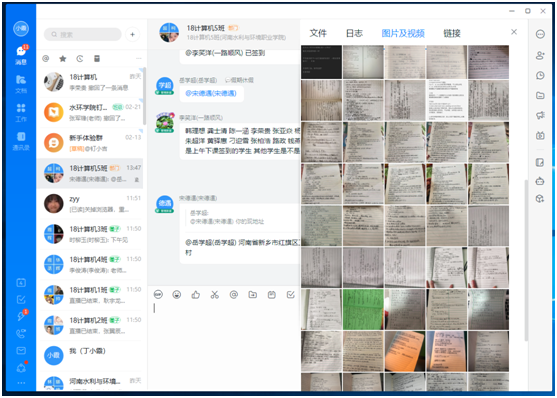
Task: Switch to the 链接 tab
Action: tap(452, 33)
